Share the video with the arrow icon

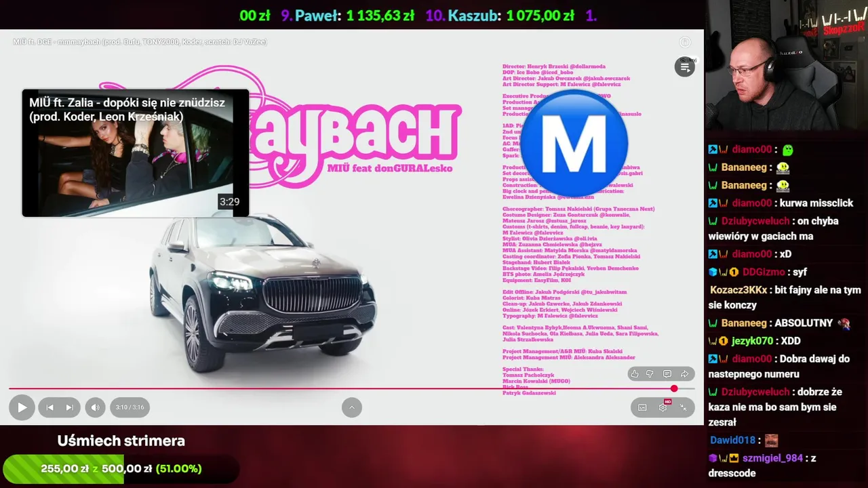tap(684, 374)
